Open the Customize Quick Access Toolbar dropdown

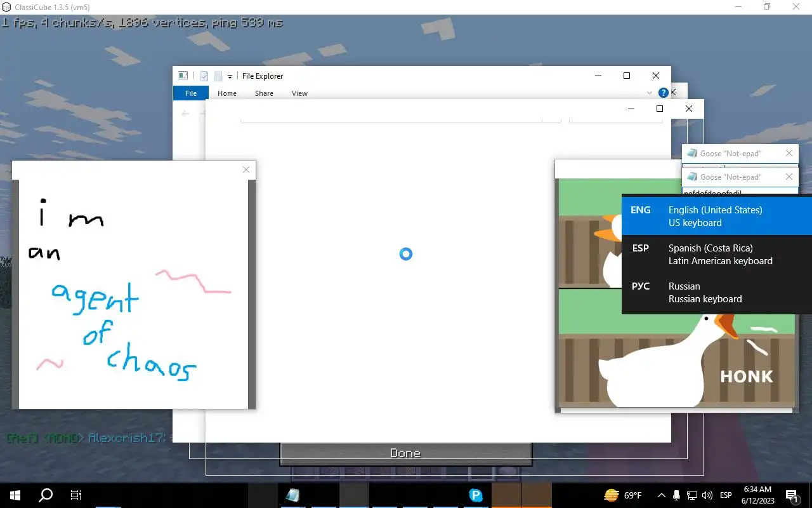pos(230,77)
